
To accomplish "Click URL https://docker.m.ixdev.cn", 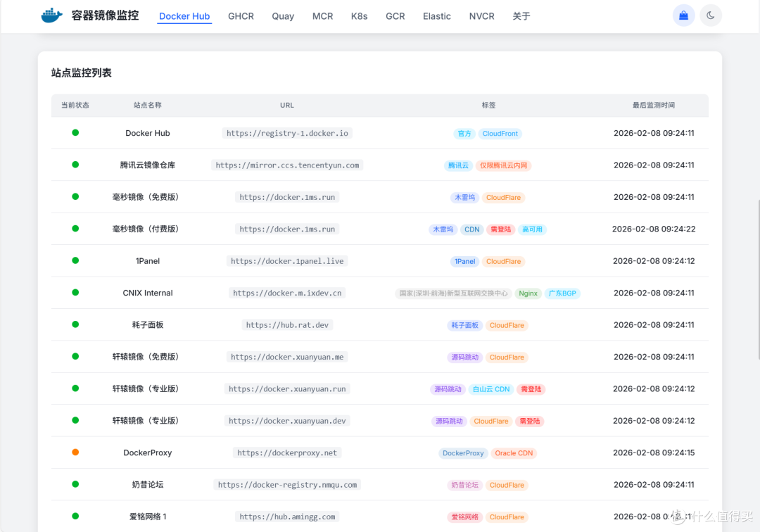I will coord(287,293).
